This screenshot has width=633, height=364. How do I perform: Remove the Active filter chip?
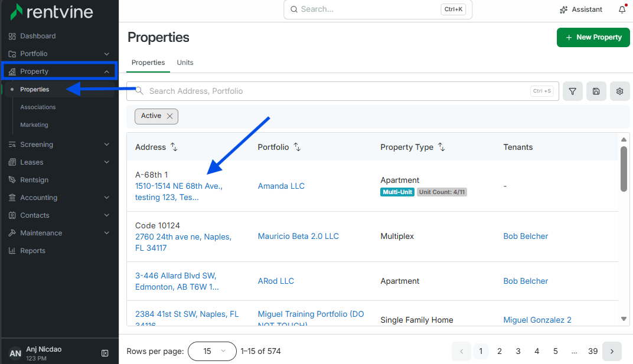(x=170, y=116)
